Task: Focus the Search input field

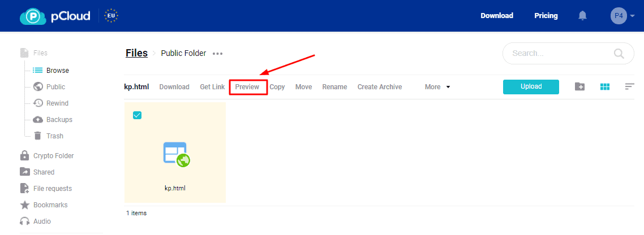Action: pos(568,53)
